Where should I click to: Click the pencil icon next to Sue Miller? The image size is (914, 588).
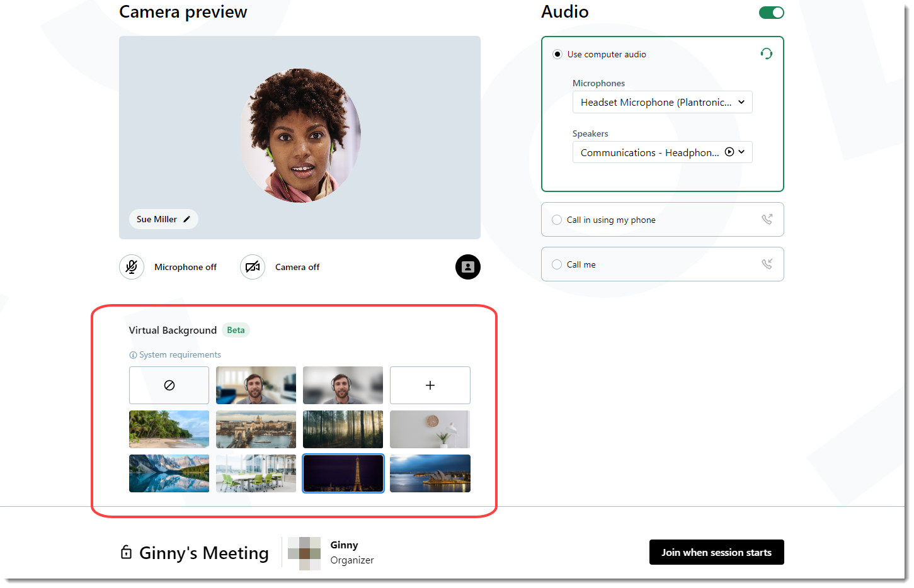(186, 219)
